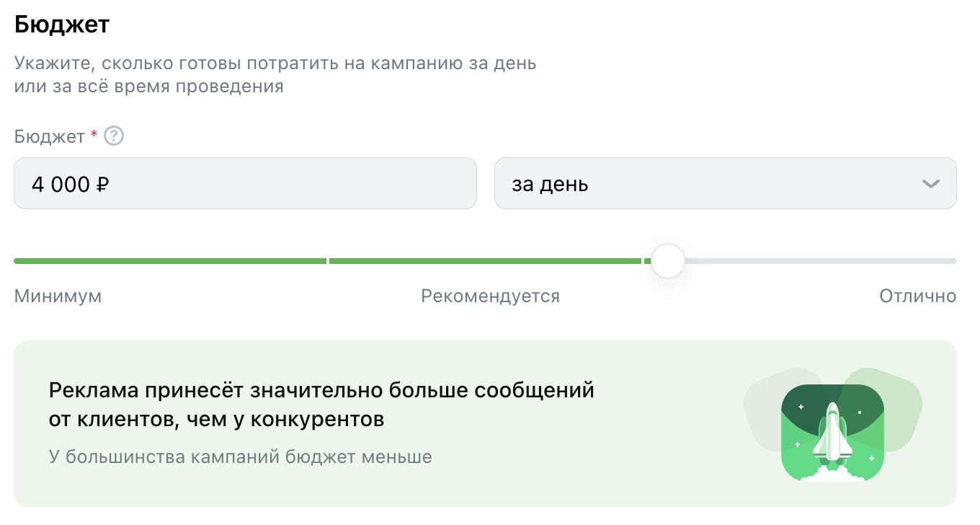This screenshot has height=525, width=980.
Task: Click "У большинства кампаний бюджет меньше" text
Action: click(x=241, y=456)
